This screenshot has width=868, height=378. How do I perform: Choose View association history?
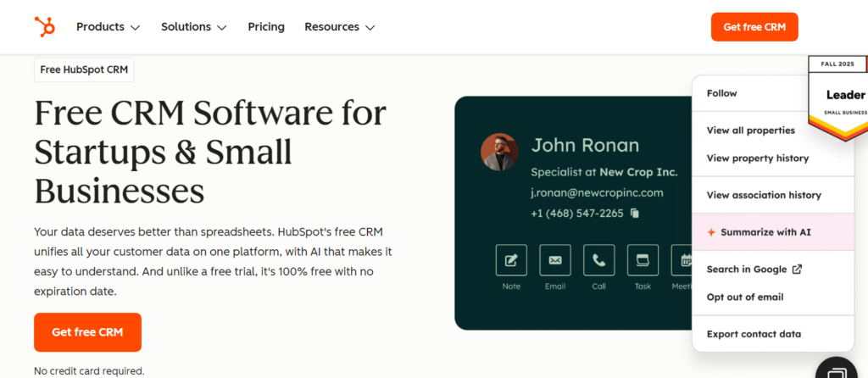coord(764,196)
